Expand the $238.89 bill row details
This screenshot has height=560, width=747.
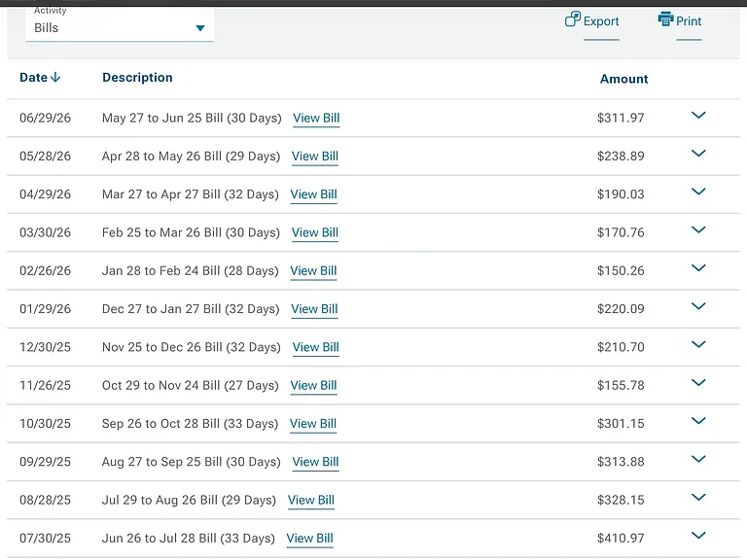point(698,154)
